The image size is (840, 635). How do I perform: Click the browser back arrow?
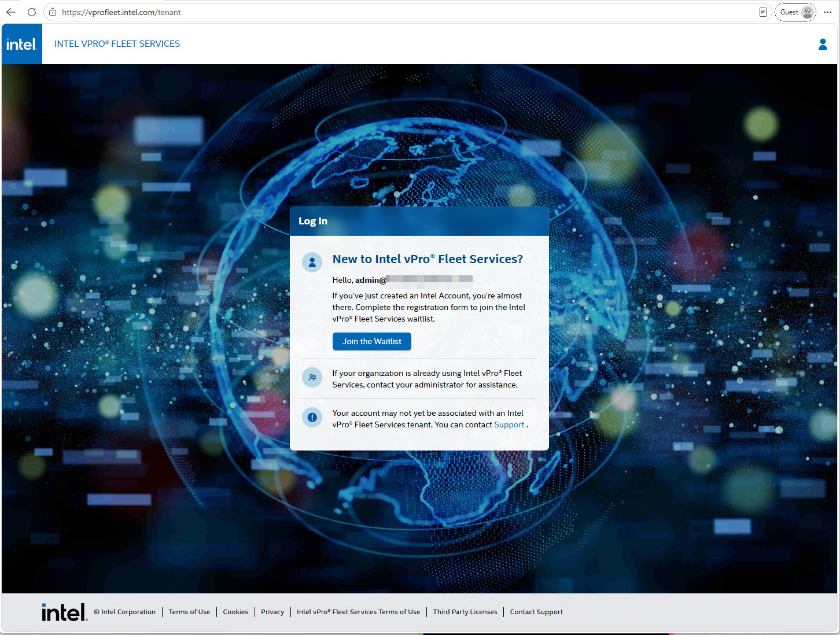click(11, 12)
